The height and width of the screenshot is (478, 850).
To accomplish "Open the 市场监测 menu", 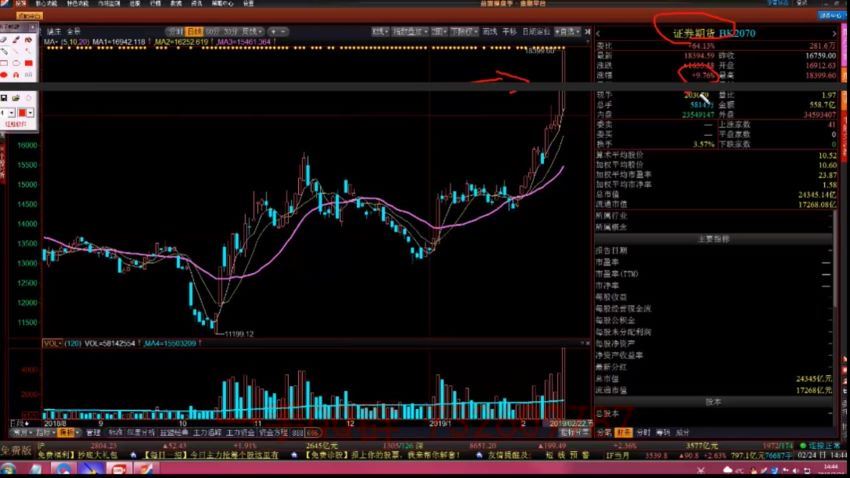I will [109, 3].
